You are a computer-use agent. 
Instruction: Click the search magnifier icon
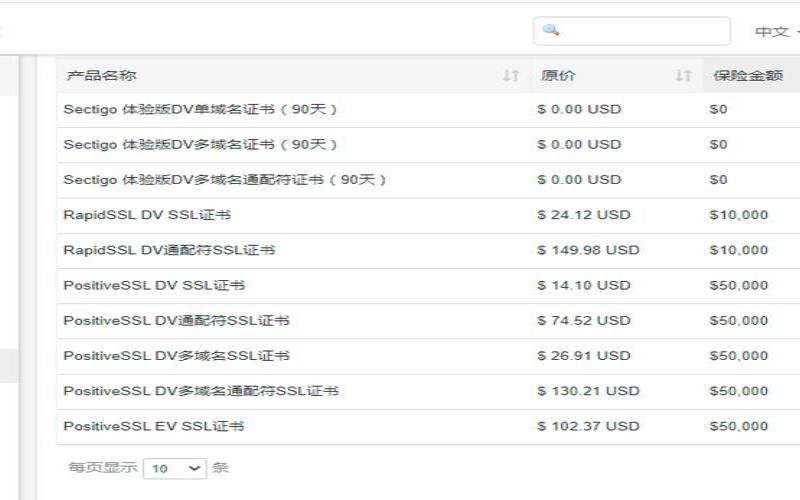[x=551, y=30]
